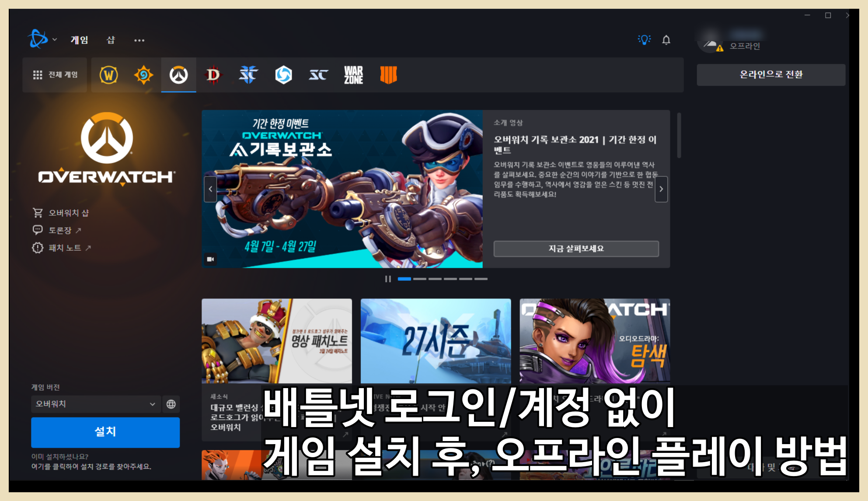Select the last carousel indicator
The height and width of the screenshot is (501, 868).
pos(481,279)
